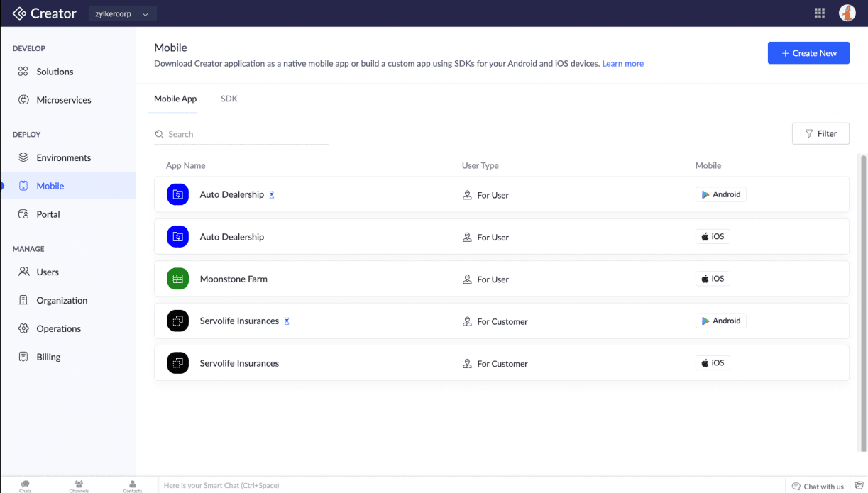The height and width of the screenshot is (493, 868).
Task: Go to Solutions in the sidebar
Action: (55, 72)
